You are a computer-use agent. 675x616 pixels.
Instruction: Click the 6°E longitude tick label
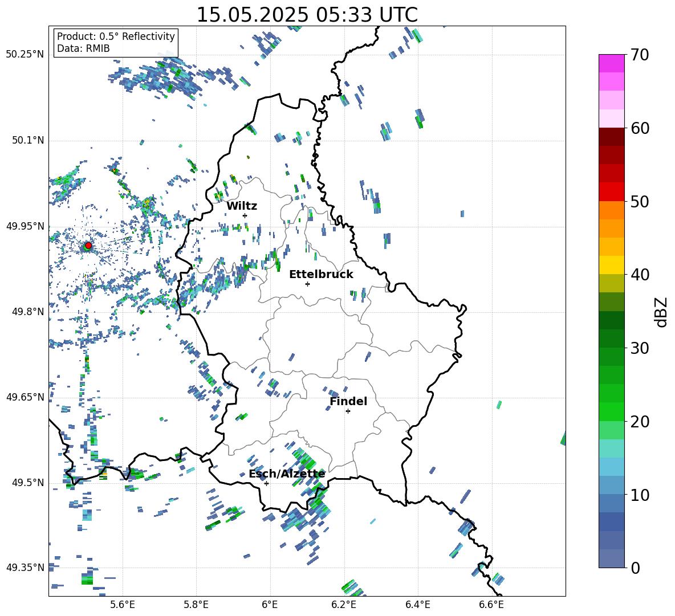click(x=270, y=605)
